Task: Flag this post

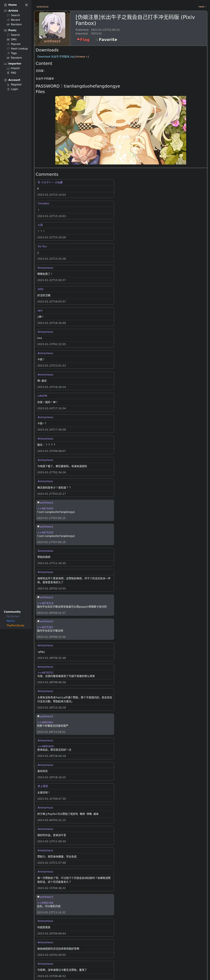Action: point(83,40)
